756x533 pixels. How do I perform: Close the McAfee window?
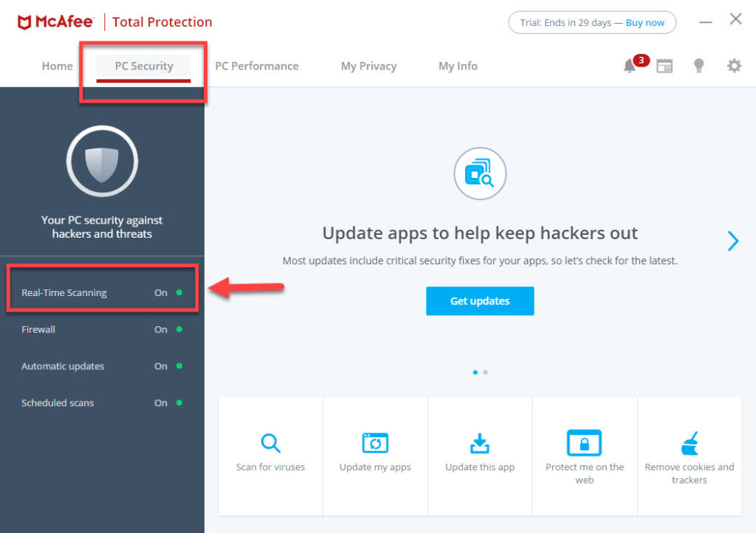pos(736,19)
